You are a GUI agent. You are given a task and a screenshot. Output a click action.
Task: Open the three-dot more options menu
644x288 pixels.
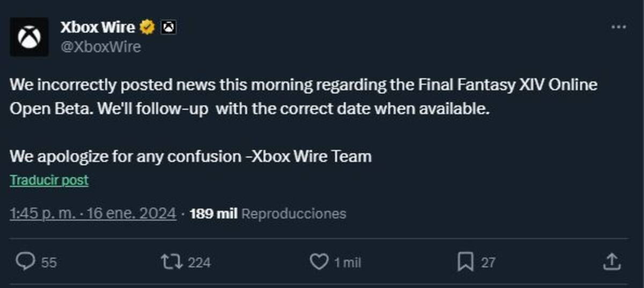(x=619, y=27)
